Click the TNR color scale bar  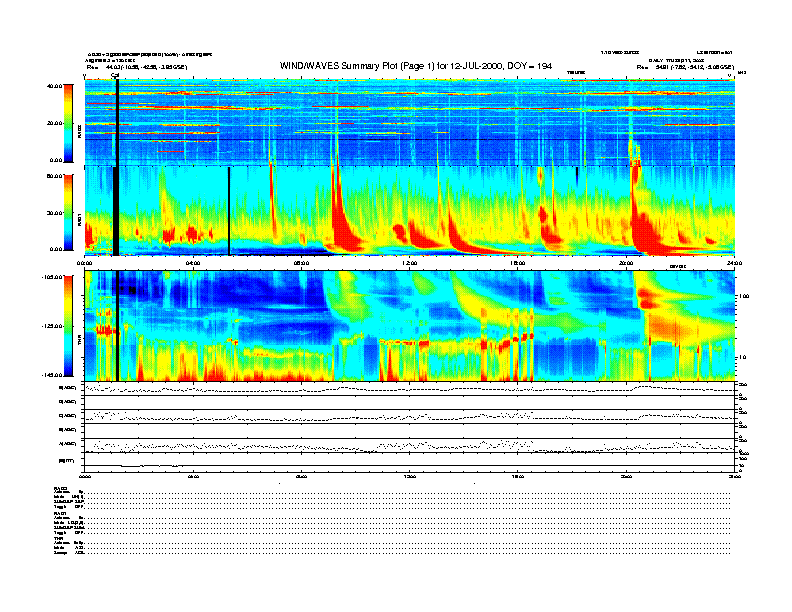coord(68,326)
